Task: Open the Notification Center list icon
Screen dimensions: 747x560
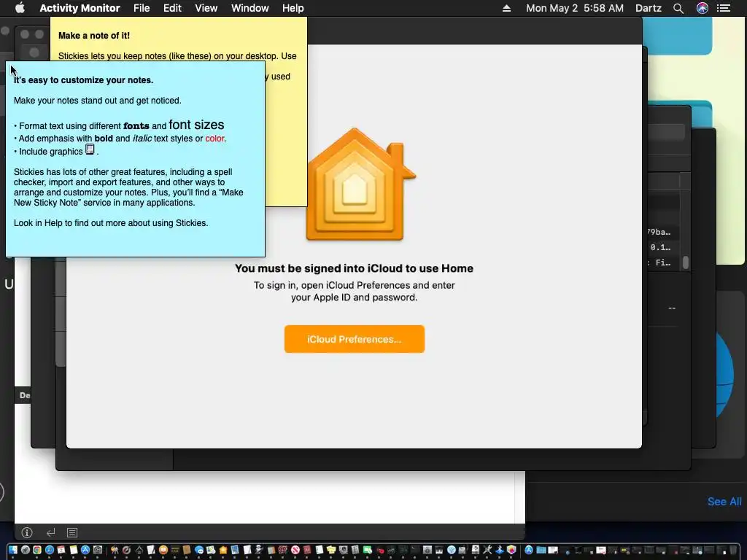Action: click(x=724, y=8)
